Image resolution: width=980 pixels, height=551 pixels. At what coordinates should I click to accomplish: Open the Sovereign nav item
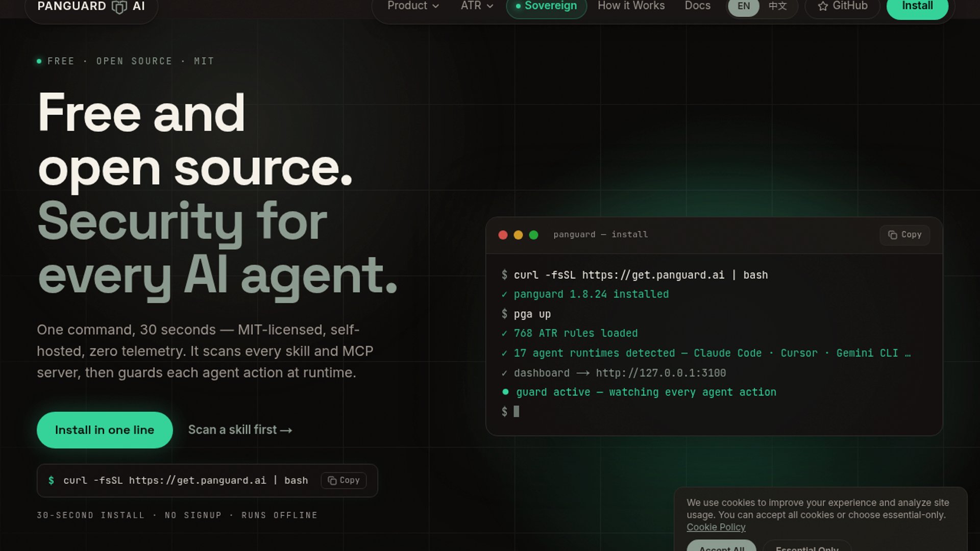[x=546, y=7]
